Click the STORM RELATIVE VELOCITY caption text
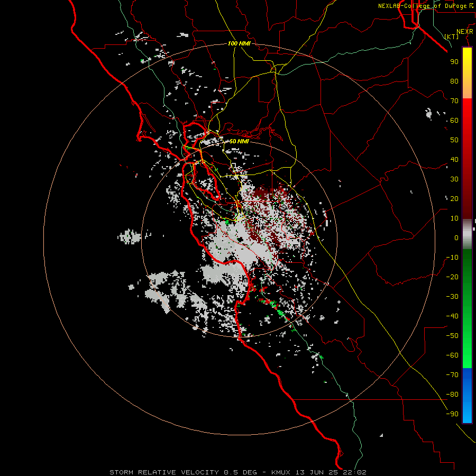Image resolution: width=476 pixels, height=476 pixels. tap(164, 472)
